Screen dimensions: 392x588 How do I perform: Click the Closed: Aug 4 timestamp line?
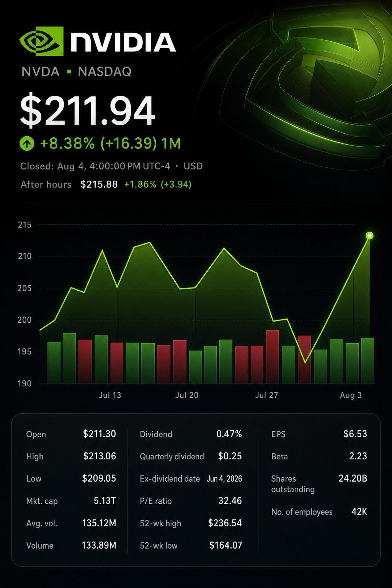pos(111,166)
